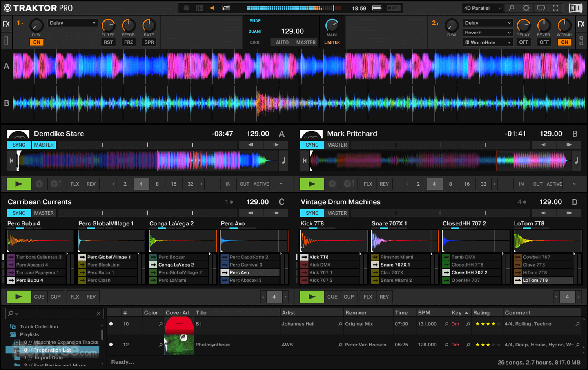Click the headphone cruise mode icon
The width and height of the screenshot is (588, 370).
tap(541, 8)
